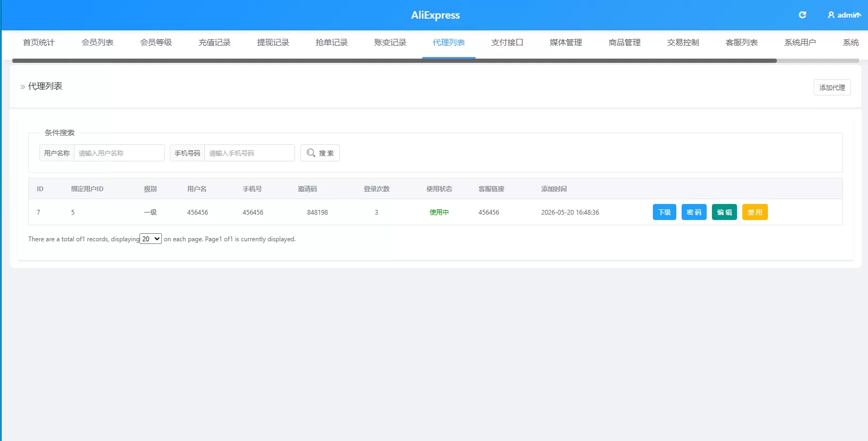Open the 会员列表 tab

pos(97,43)
